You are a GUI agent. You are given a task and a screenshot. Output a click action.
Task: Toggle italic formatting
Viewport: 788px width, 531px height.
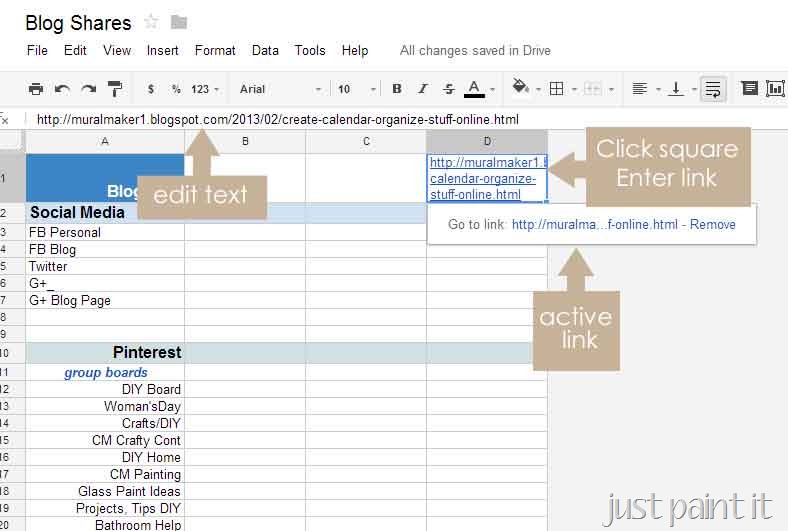(423, 89)
